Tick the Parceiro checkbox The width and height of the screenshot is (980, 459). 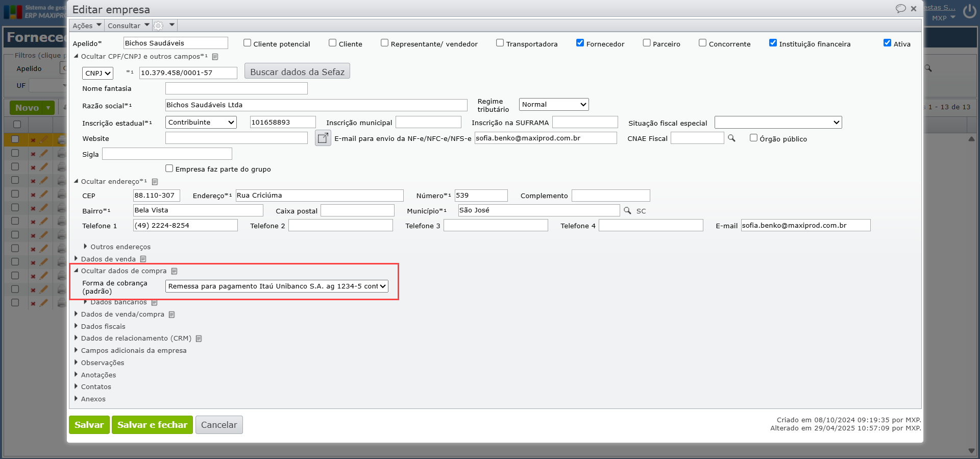pyautogui.click(x=647, y=43)
